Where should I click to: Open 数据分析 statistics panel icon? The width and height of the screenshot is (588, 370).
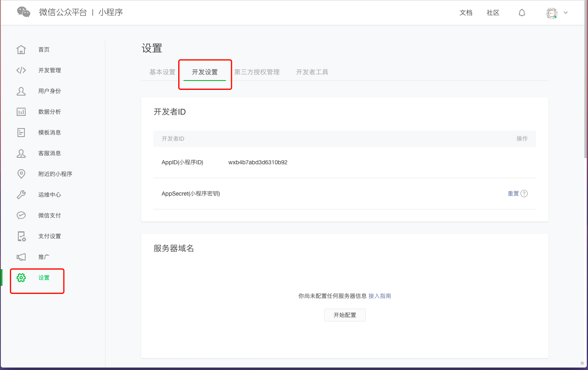click(21, 111)
